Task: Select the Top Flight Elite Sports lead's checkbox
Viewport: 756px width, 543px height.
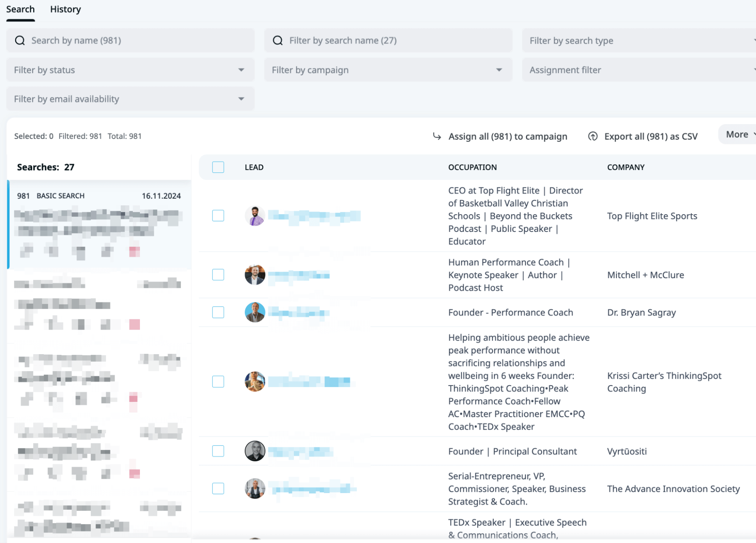Action: point(218,216)
